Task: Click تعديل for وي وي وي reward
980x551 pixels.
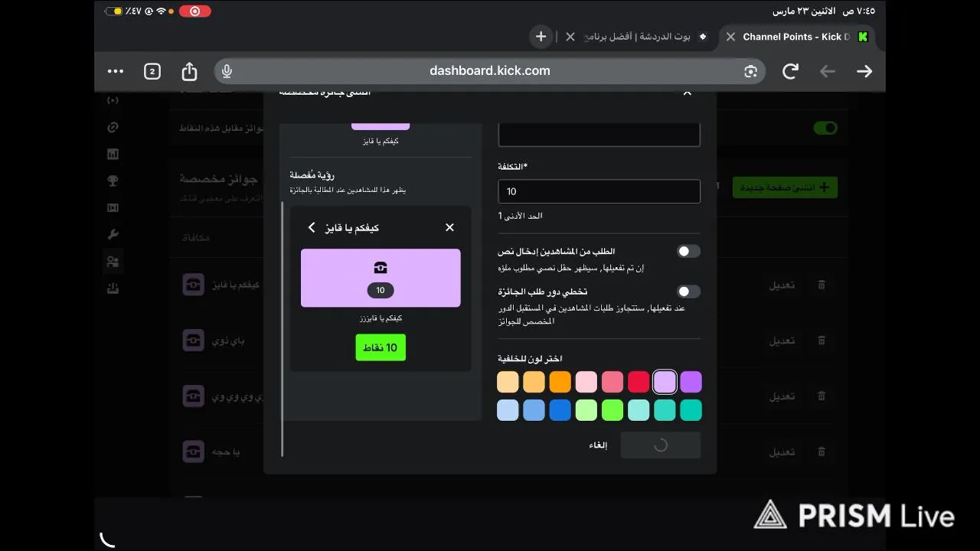Action: pos(782,396)
